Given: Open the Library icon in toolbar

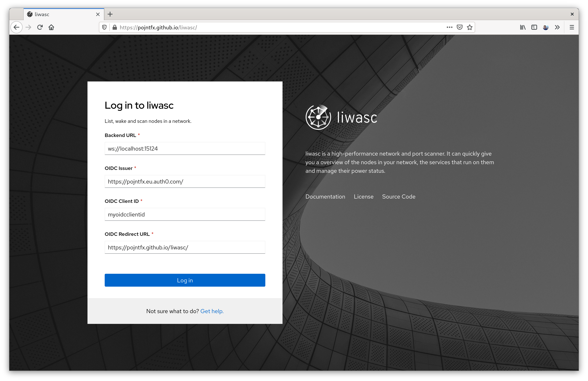Looking at the screenshot, I should 523,27.
